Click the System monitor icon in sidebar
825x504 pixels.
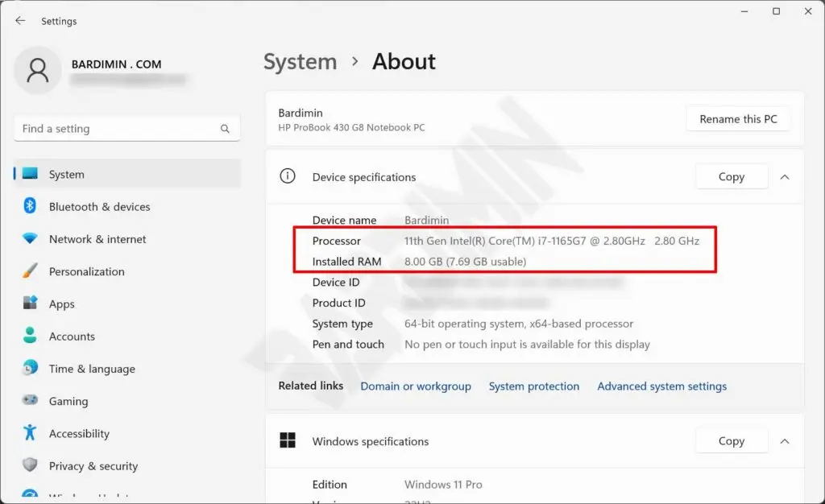click(30, 174)
